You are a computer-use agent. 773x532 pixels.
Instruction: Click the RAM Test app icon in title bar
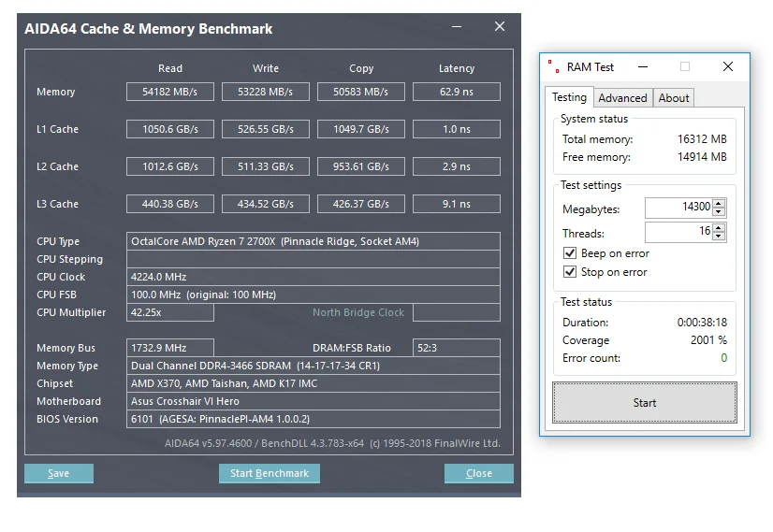(x=553, y=66)
